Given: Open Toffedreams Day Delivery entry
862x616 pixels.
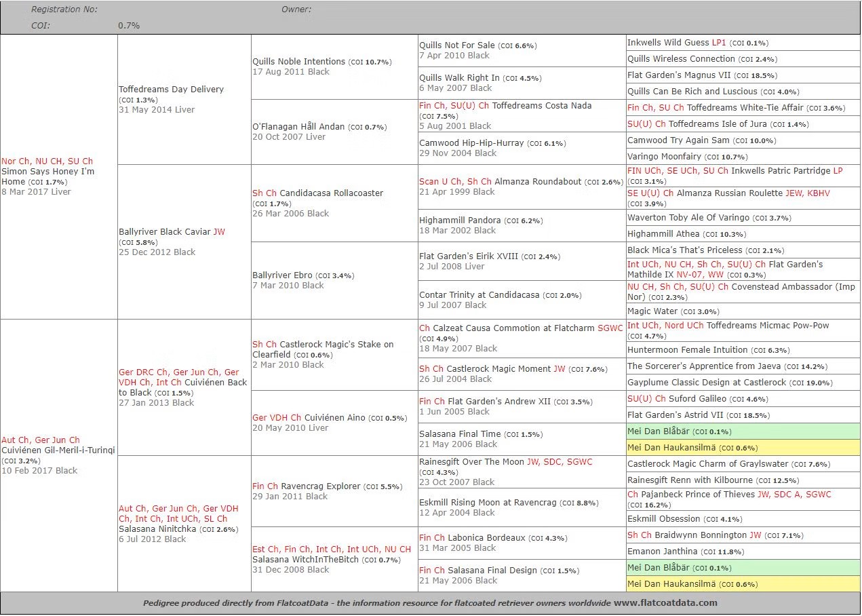Looking at the screenshot, I should coord(171,89).
